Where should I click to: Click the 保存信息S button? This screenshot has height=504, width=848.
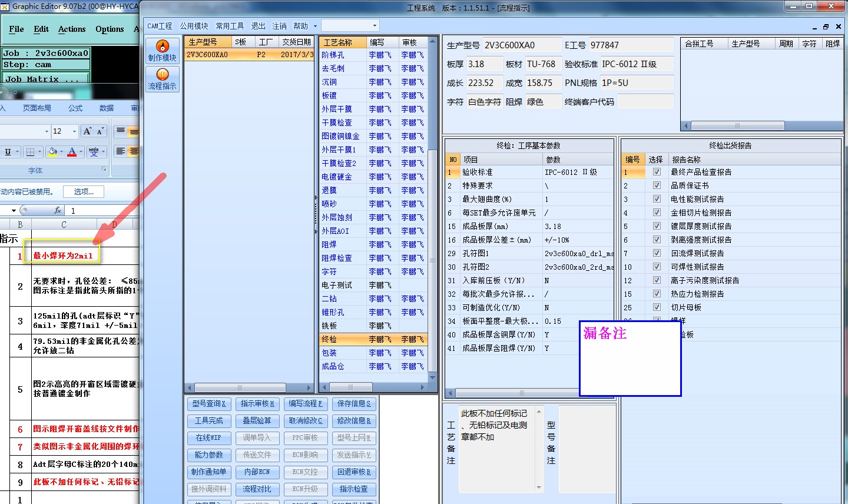click(354, 404)
